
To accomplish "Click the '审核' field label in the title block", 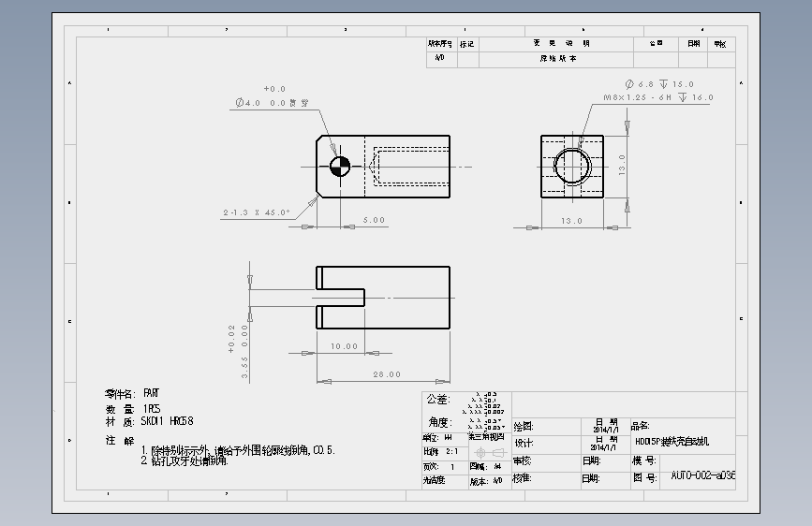I will (523, 460).
